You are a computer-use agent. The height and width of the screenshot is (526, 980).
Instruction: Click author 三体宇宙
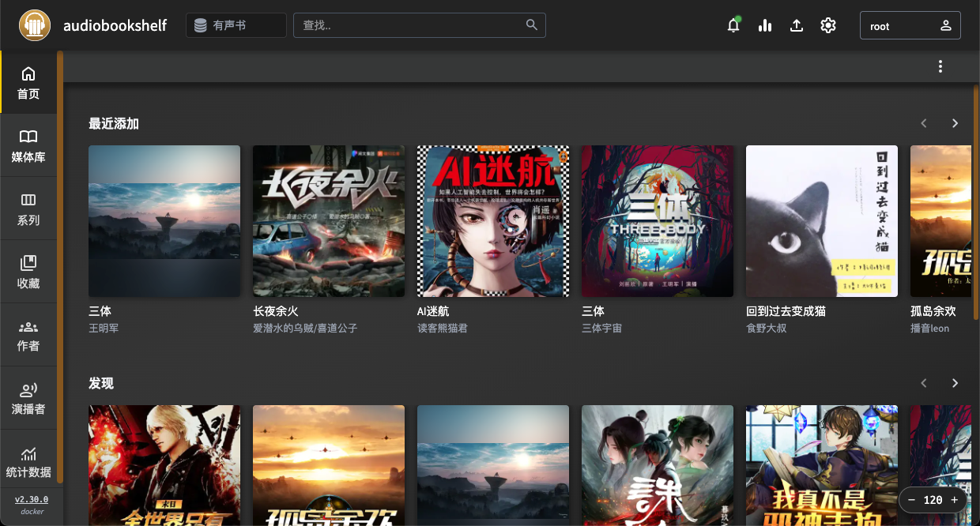point(601,328)
